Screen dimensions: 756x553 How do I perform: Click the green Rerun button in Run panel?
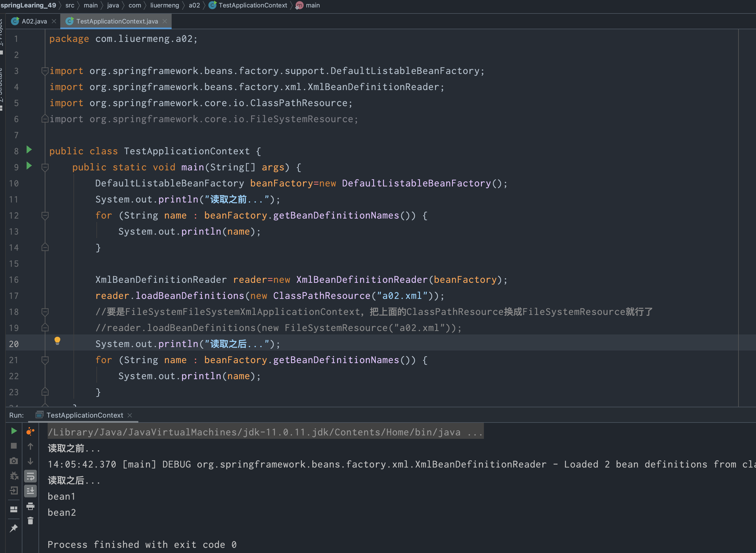click(x=14, y=431)
